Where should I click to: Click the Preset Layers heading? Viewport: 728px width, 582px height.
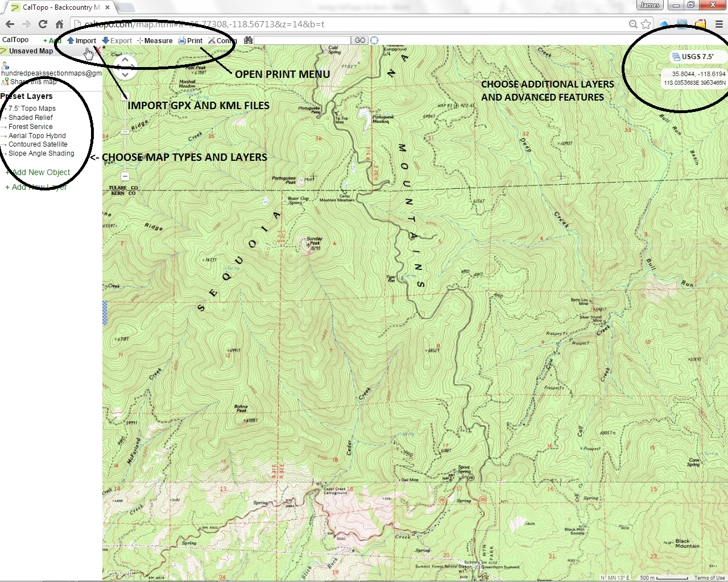click(x=27, y=97)
